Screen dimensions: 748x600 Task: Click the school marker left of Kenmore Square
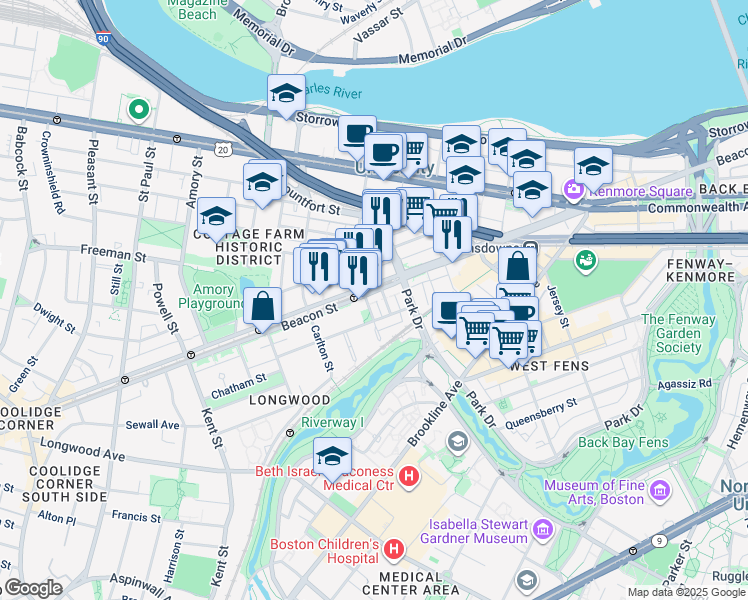tap(593, 166)
